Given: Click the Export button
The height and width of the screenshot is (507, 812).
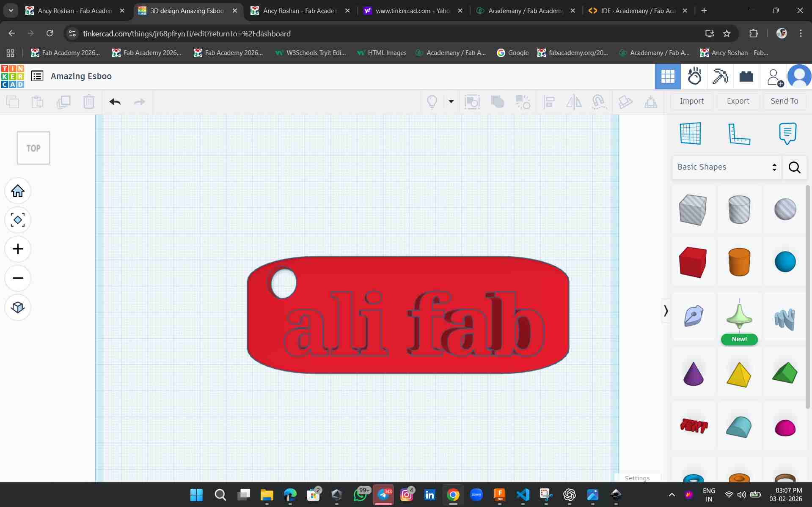Looking at the screenshot, I should pos(738,101).
